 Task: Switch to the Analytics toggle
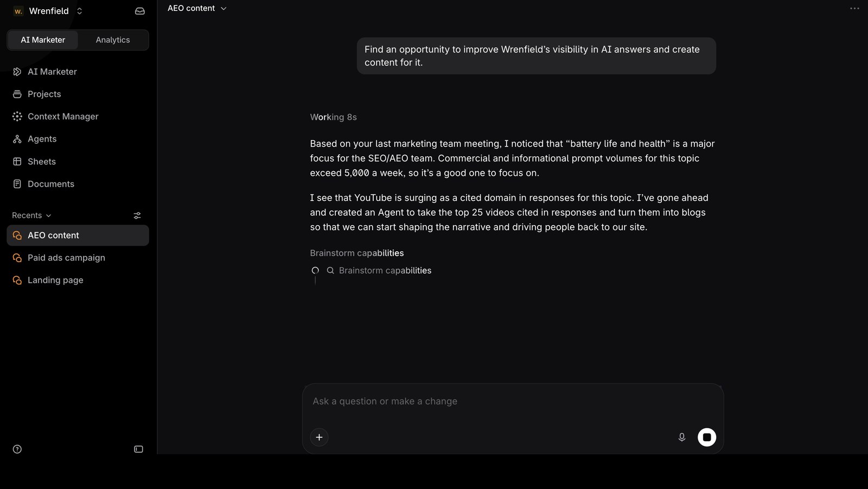113,40
